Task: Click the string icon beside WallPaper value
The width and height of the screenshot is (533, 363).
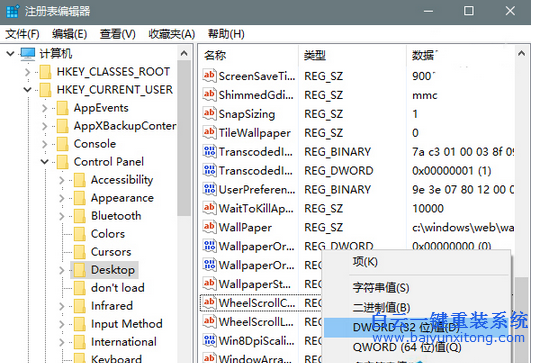Action: point(209,227)
